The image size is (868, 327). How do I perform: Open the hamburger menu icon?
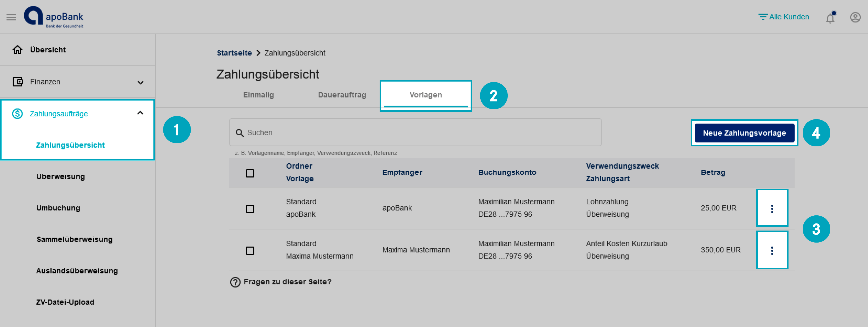coord(11,17)
